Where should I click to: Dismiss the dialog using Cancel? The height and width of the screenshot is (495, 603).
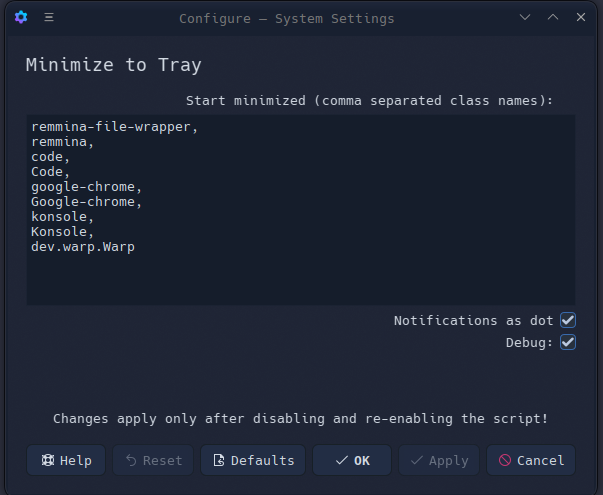click(x=531, y=460)
